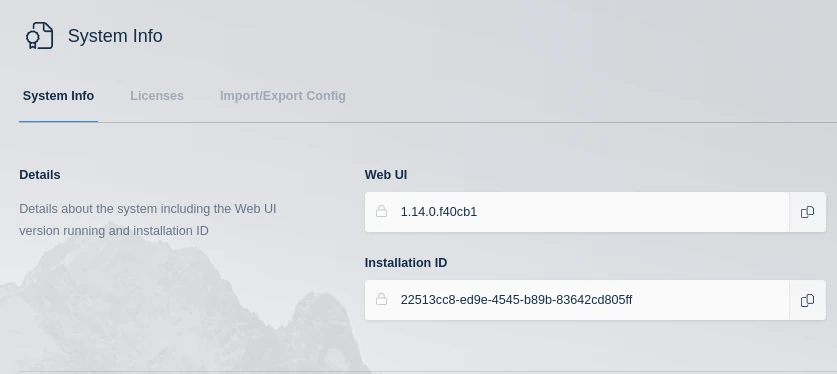Switch to the Licenses tab
837x374 pixels.
[x=157, y=96]
